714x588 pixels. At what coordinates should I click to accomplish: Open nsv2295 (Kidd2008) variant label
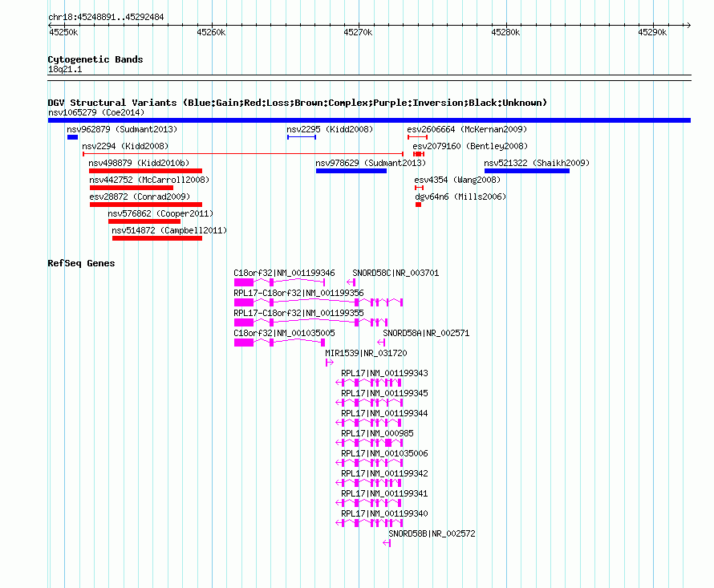330,129
